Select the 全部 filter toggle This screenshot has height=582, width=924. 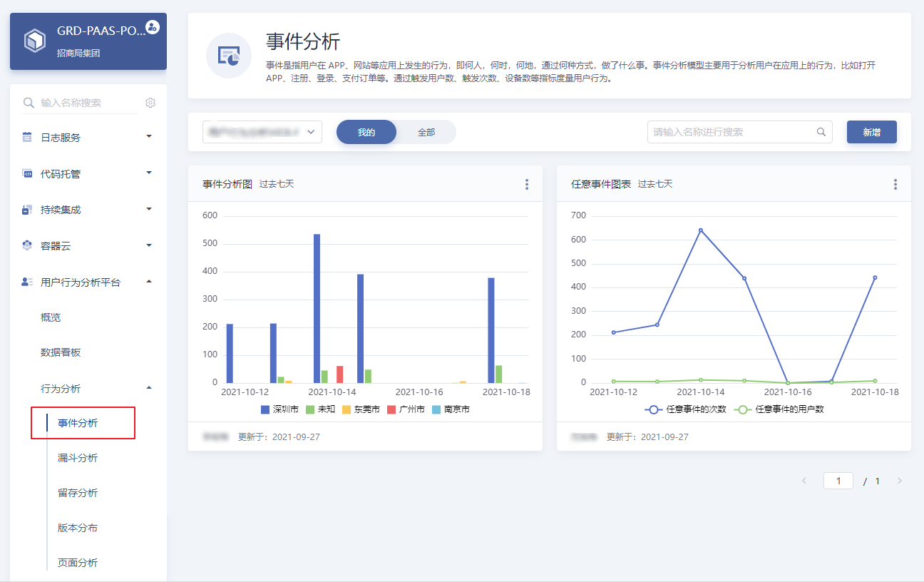click(426, 132)
